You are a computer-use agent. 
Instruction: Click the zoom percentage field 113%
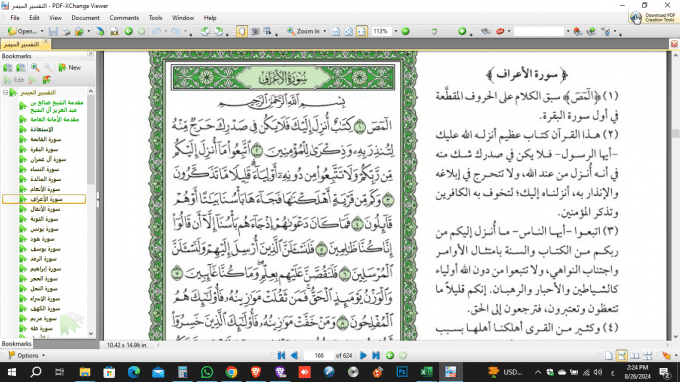click(x=381, y=31)
